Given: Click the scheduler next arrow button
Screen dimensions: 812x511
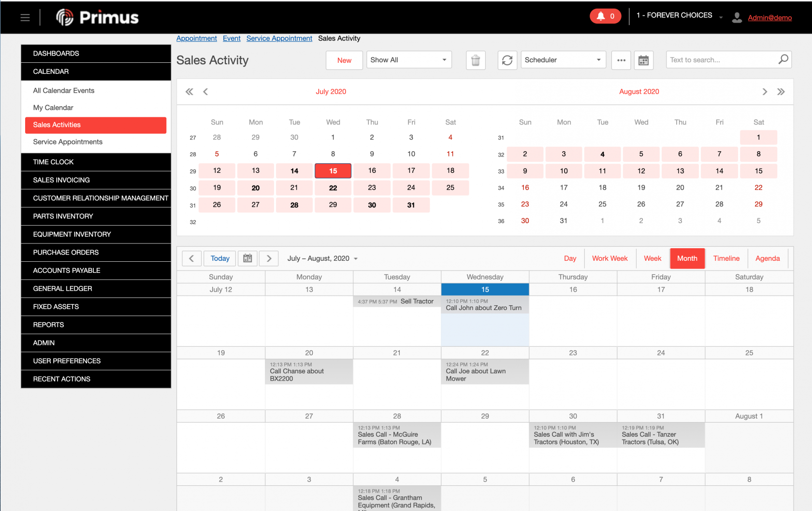Looking at the screenshot, I should [x=269, y=258].
